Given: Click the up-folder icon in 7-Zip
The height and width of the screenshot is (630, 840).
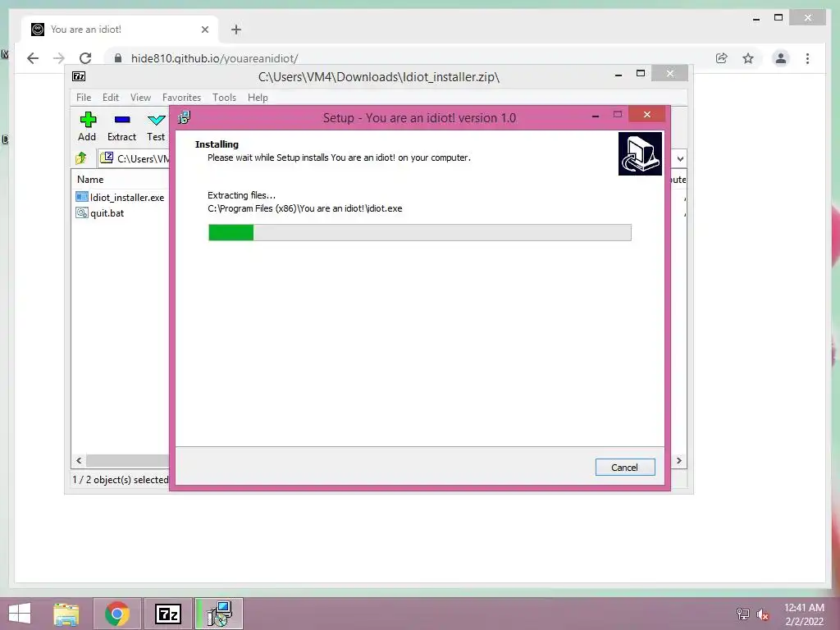Looking at the screenshot, I should pyautogui.click(x=81, y=158).
